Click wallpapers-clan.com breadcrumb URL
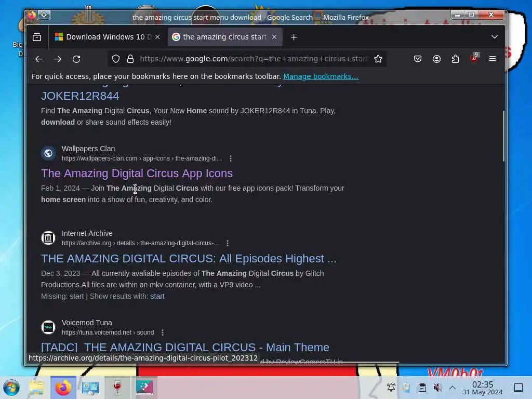The width and height of the screenshot is (532, 399). coord(142,158)
